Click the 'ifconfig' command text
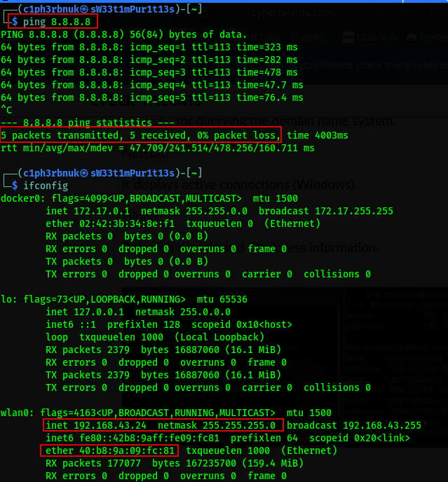This screenshot has width=448, height=482. coord(46,186)
